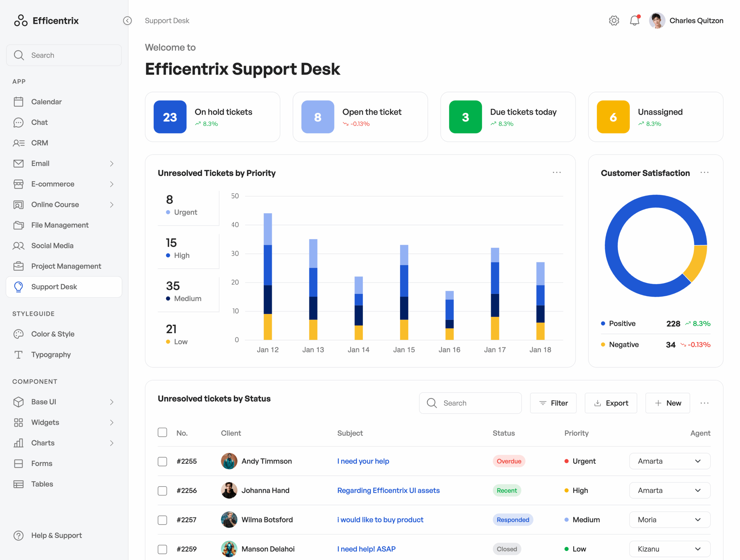Click the Export button
The width and height of the screenshot is (740, 560).
(x=610, y=403)
